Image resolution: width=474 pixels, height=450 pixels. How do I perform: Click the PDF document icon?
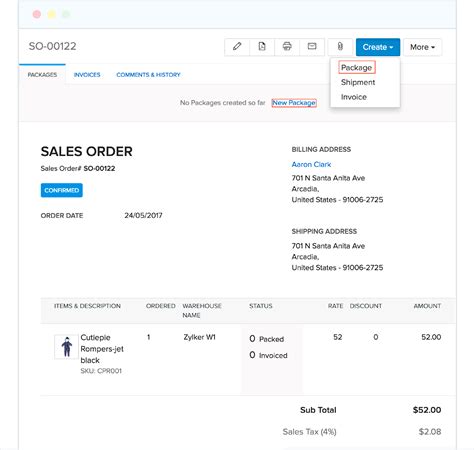(x=262, y=47)
